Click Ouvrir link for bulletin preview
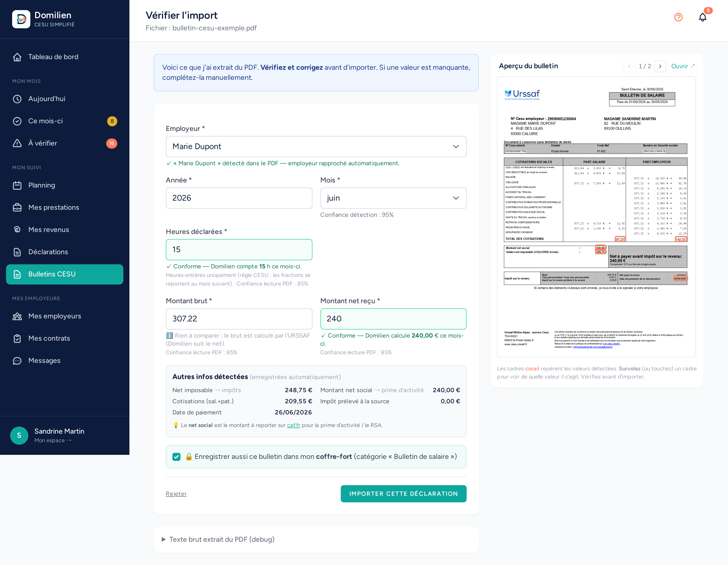 point(683,66)
